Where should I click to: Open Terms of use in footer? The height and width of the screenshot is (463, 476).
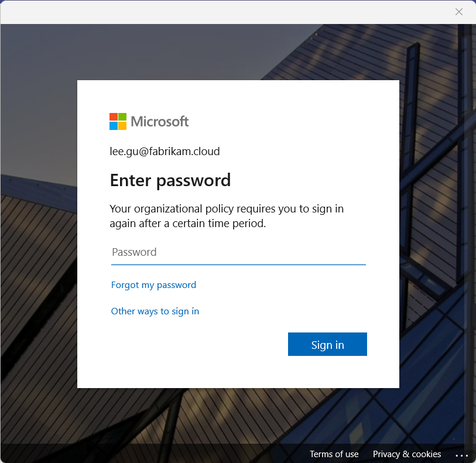coord(334,454)
